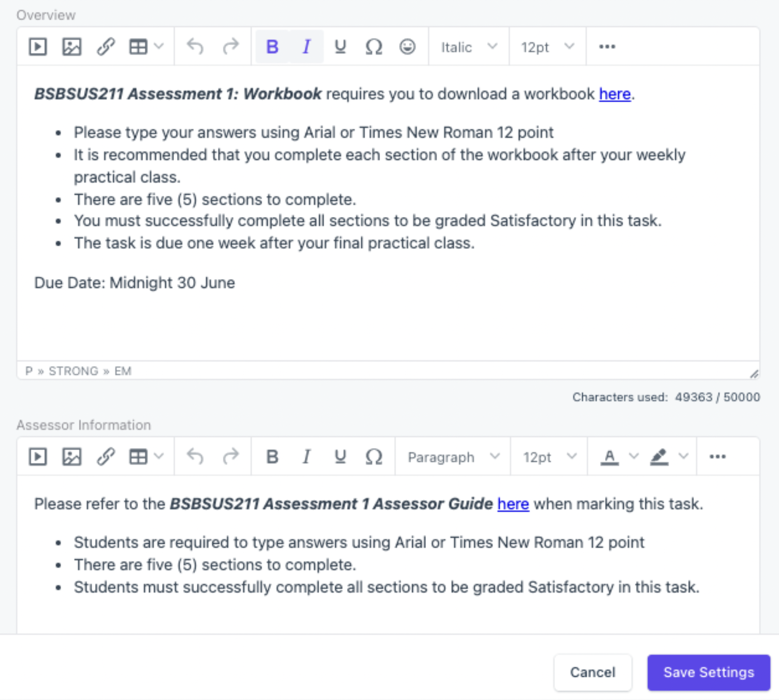Image resolution: width=779 pixels, height=700 pixels.
Task: Open Paragraph format dropdown
Action: coord(453,457)
